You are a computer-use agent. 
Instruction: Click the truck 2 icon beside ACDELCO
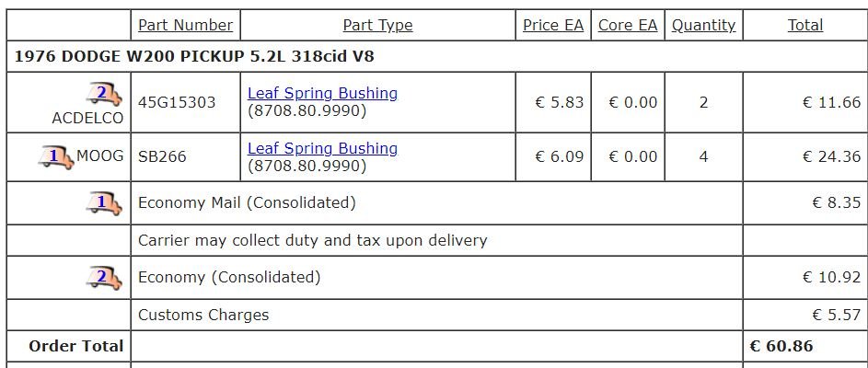tap(104, 94)
